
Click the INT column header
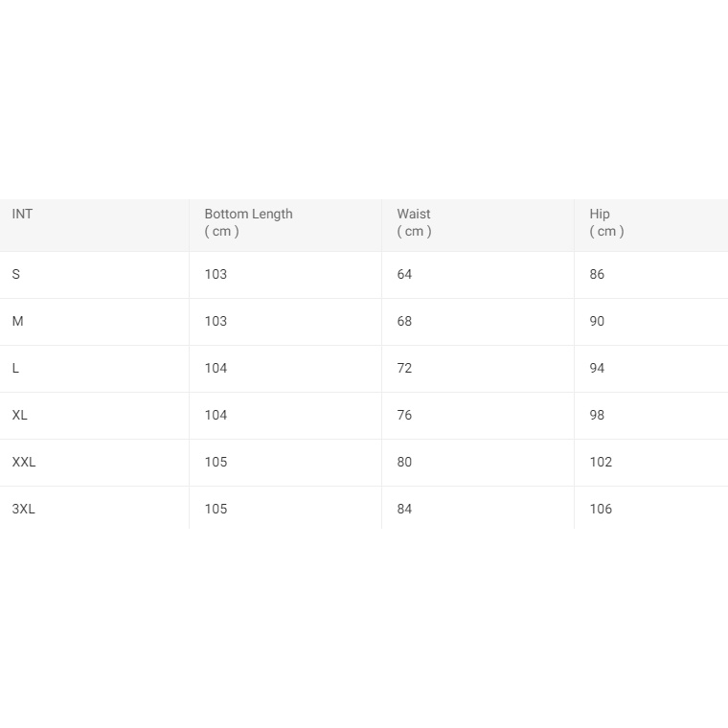[22, 214]
